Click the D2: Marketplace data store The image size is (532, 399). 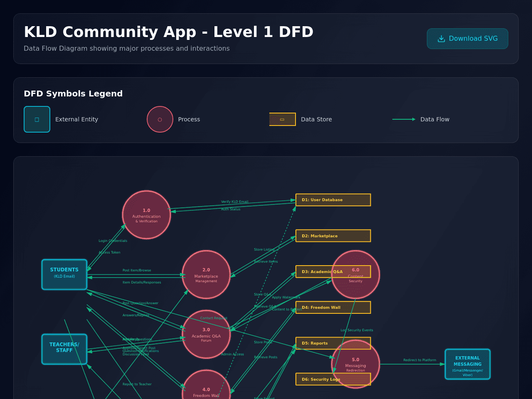(333, 236)
